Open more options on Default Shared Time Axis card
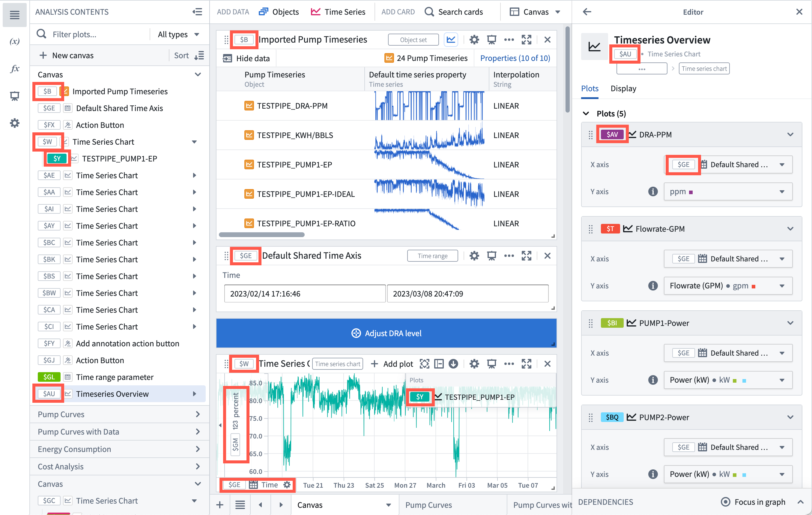The image size is (812, 515). click(x=509, y=256)
